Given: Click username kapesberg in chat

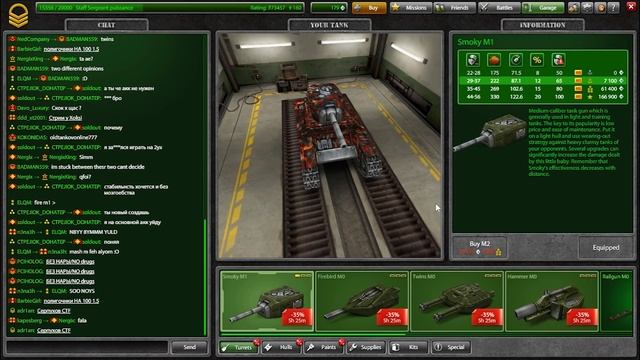Looking at the screenshot, I should (x=29, y=320).
